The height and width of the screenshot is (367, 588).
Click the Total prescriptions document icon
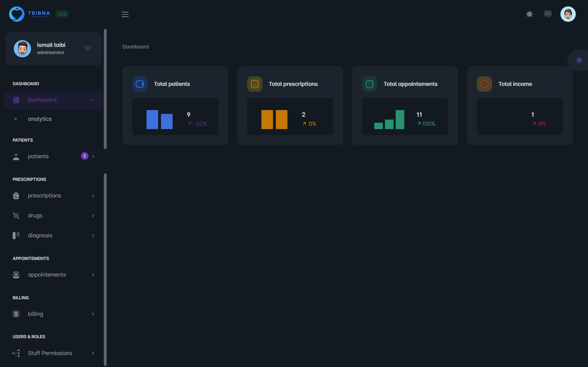pos(255,84)
